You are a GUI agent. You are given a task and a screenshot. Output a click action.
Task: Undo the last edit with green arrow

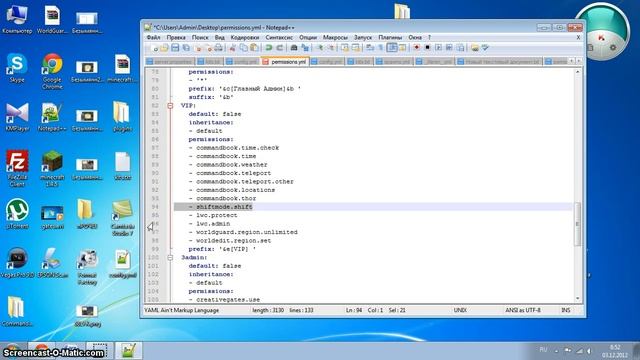269,48
